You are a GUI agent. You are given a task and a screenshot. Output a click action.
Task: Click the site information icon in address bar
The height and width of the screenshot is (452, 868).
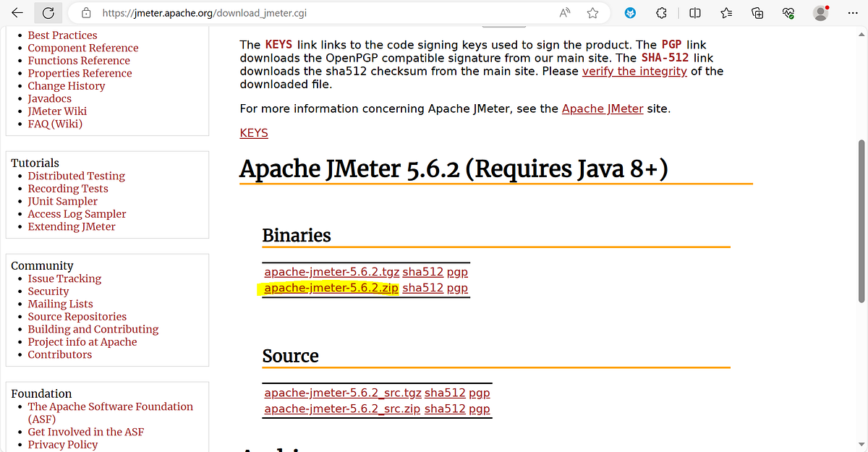click(85, 12)
